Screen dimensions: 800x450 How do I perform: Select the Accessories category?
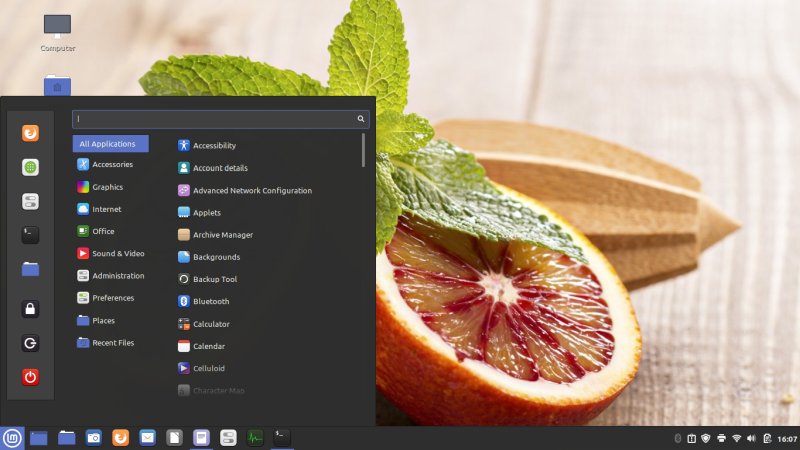[112, 164]
